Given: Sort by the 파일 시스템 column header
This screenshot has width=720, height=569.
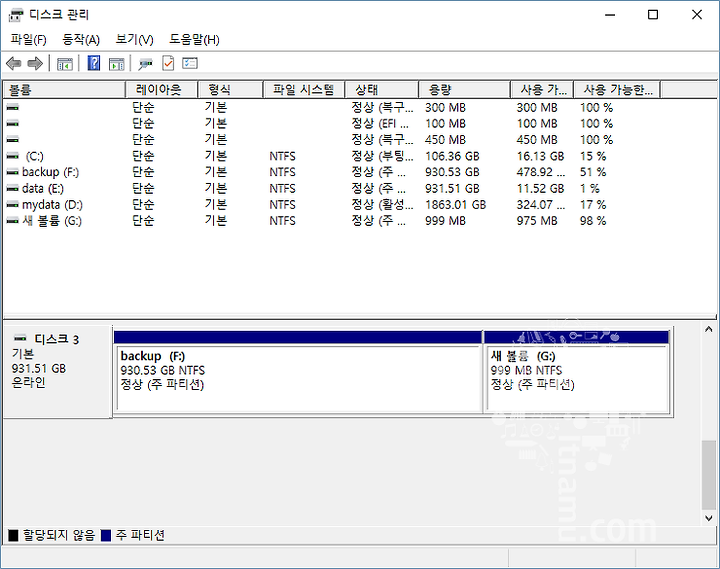Looking at the screenshot, I should click(x=304, y=90).
